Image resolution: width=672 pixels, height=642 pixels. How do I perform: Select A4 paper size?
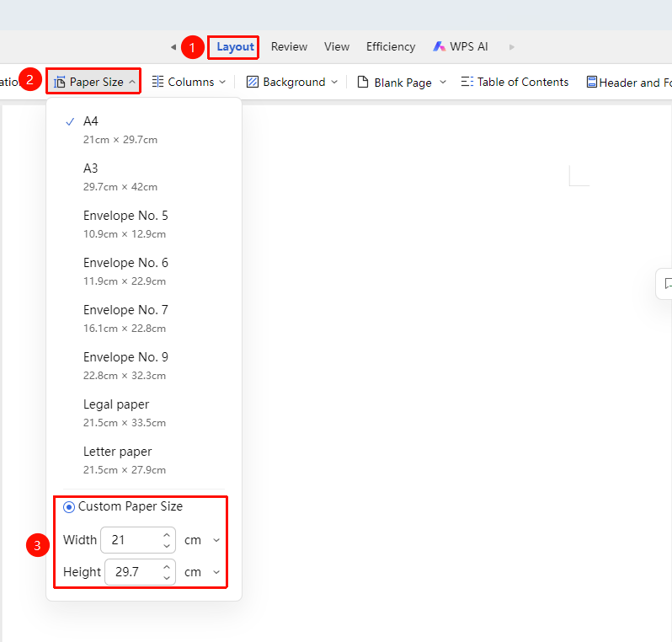pyautogui.click(x=144, y=130)
